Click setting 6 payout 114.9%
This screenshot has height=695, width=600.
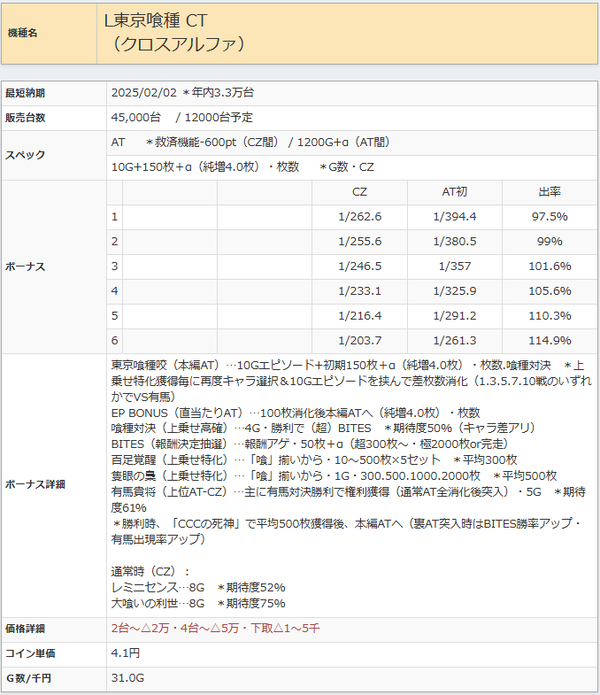tap(549, 341)
